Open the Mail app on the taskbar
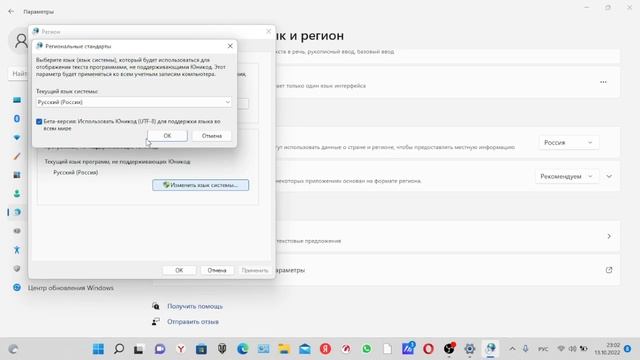The width and height of the screenshot is (640, 360). [304, 349]
